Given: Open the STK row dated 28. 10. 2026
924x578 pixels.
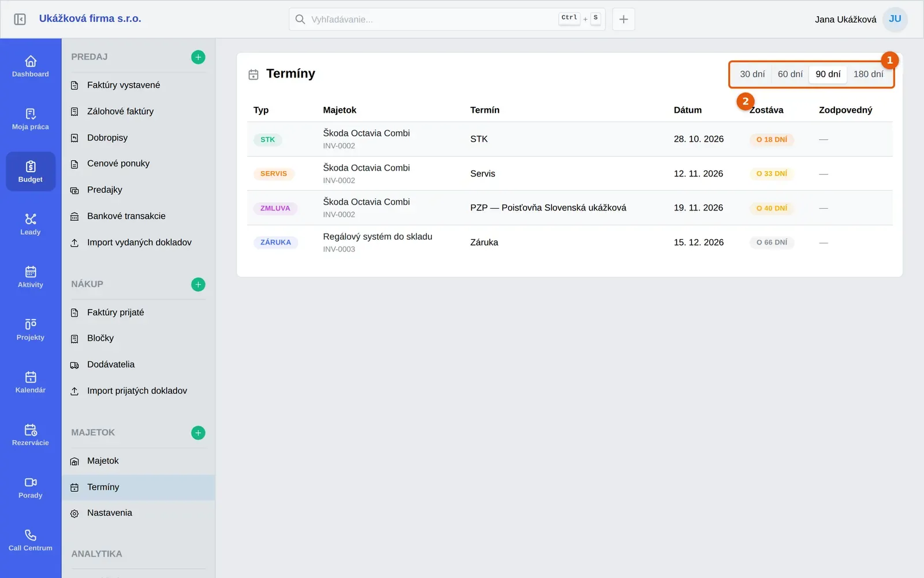Looking at the screenshot, I should [570, 139].
